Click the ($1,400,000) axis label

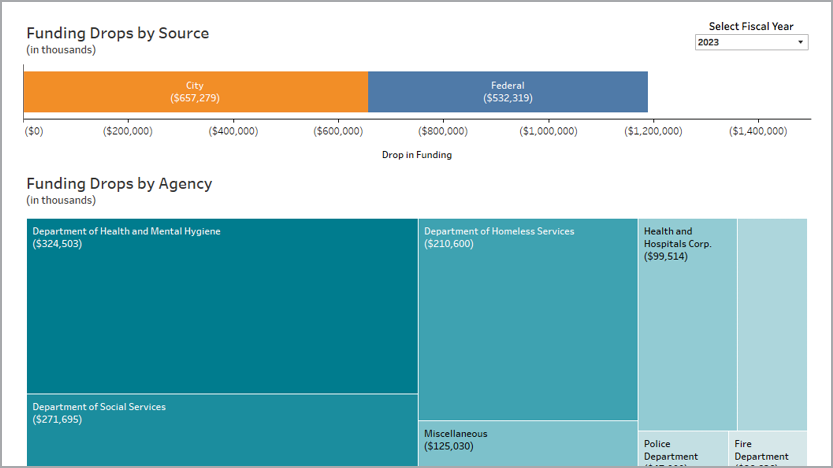758,131
